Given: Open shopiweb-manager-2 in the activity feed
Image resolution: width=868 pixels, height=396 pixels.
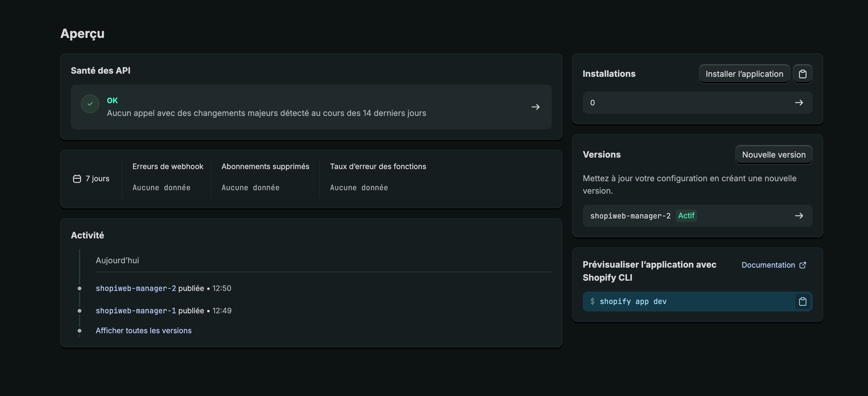Looking at the screenshot, I should tap(136, 289).
